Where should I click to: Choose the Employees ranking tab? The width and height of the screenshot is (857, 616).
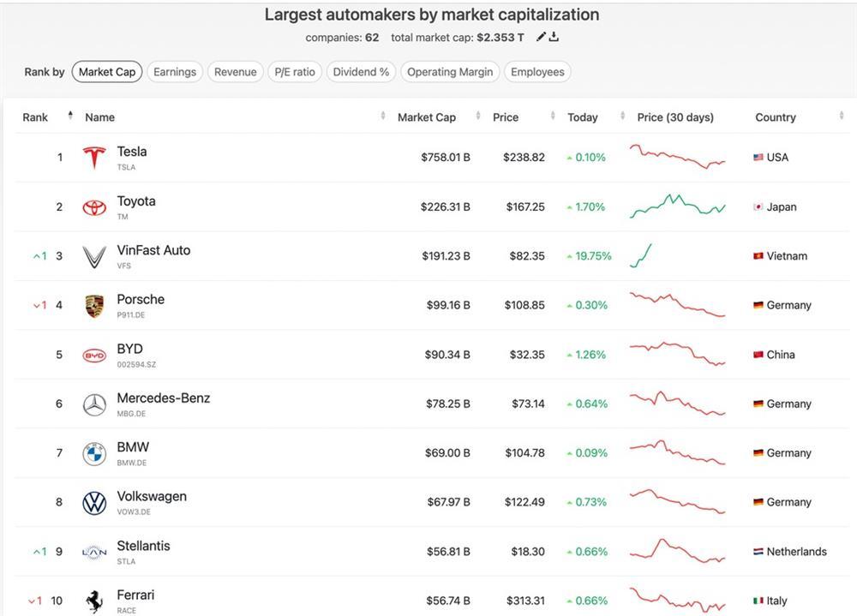pos(537,72)
